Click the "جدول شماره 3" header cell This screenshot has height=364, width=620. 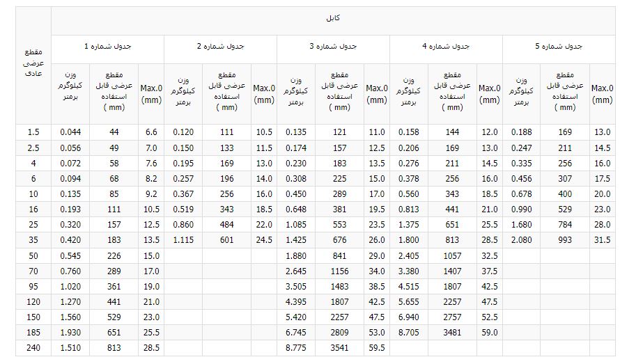(x=333, y=47)
